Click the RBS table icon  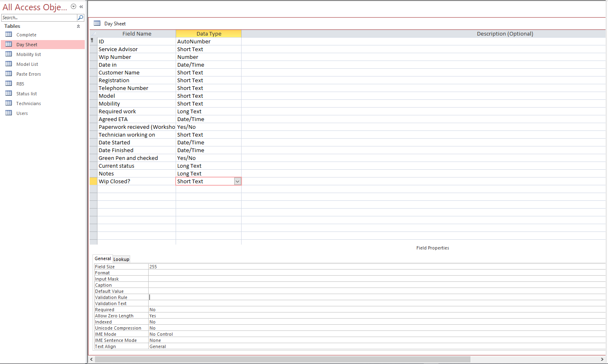(9, 83)
